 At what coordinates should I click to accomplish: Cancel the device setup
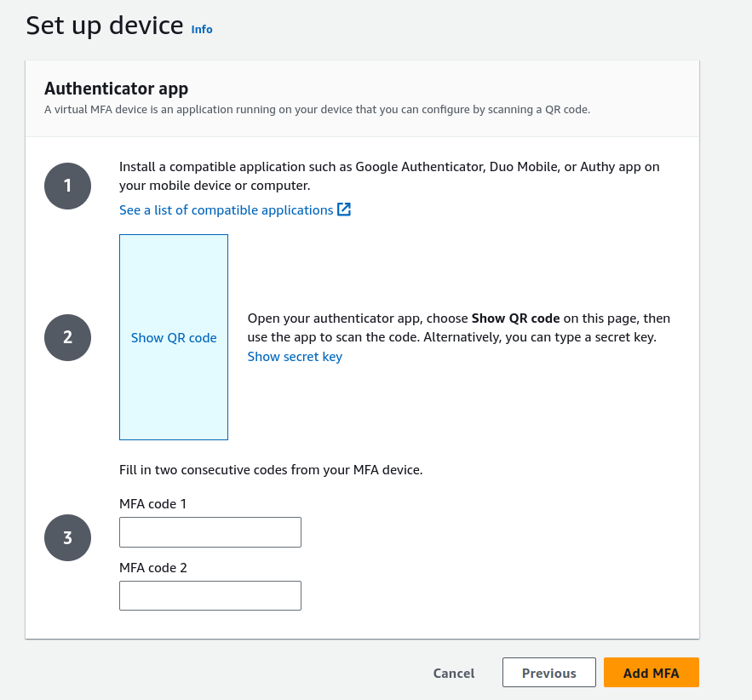453,672
